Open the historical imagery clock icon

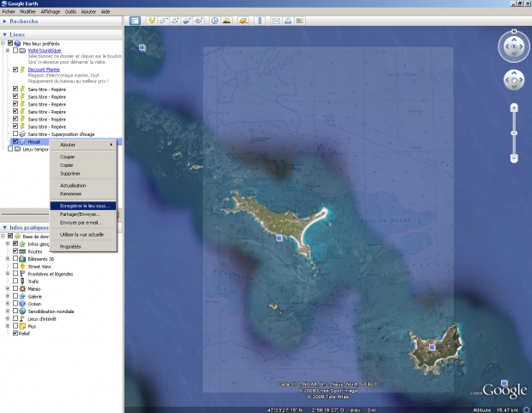pos(215,21)
